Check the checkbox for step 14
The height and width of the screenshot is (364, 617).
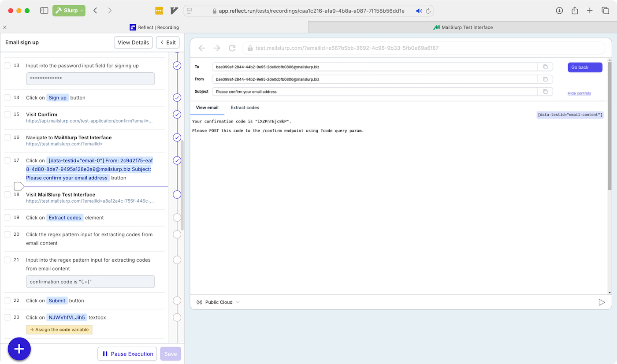click(x=7, y=97)
